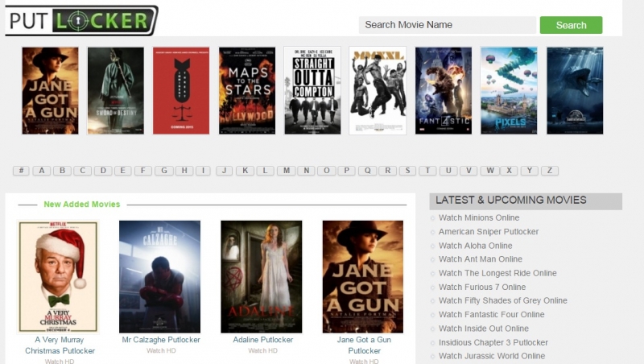
Task: Select the # alphabet filter
Action: [22, 171]
